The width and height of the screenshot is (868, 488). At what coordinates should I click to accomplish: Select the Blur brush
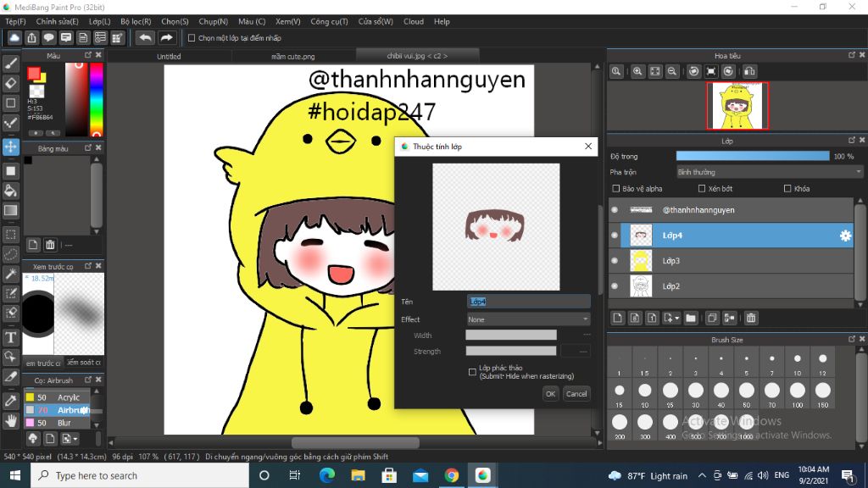57,423
